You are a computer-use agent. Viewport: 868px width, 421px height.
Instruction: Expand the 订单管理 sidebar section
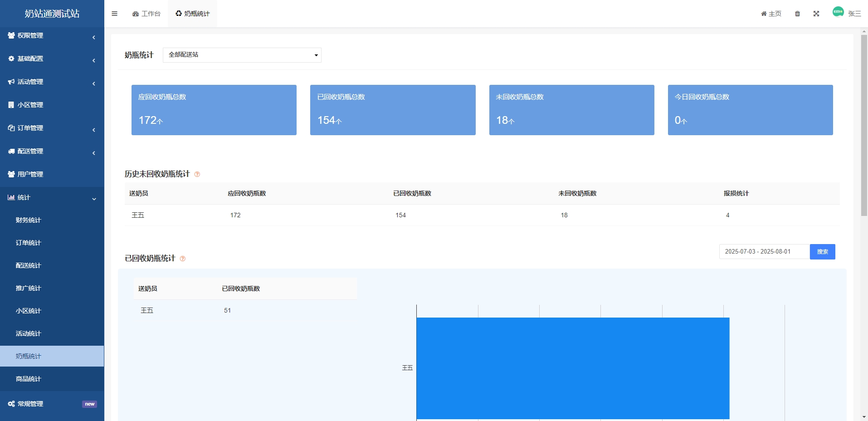pyautogui.click(x=52, y=128)
